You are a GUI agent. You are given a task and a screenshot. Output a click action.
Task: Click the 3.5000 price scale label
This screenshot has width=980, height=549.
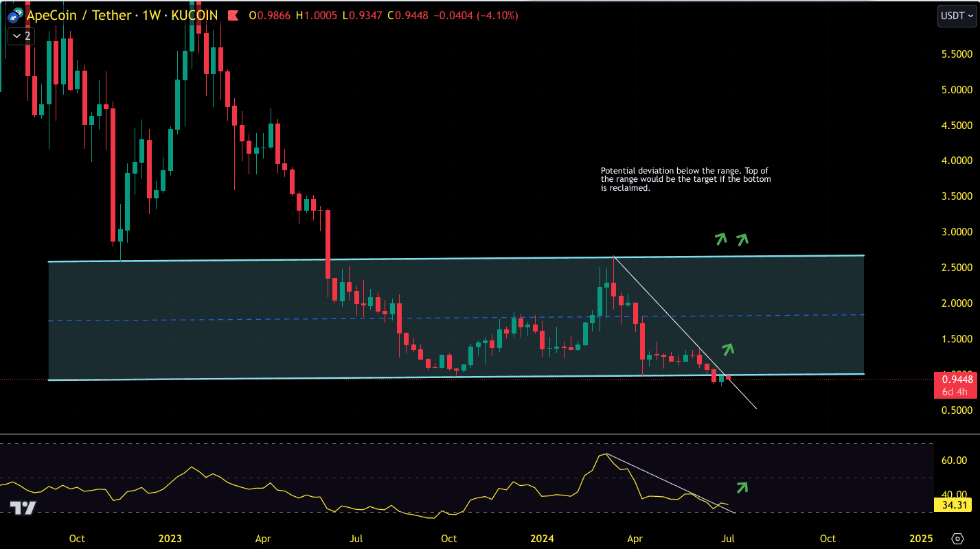click(x=957, y=196)
